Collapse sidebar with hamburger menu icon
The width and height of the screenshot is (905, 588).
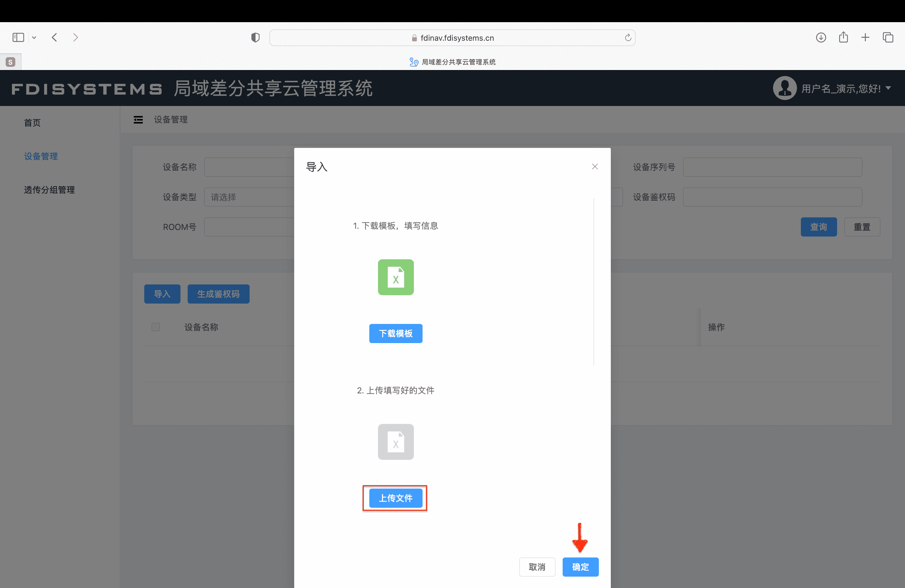[138, 120]
